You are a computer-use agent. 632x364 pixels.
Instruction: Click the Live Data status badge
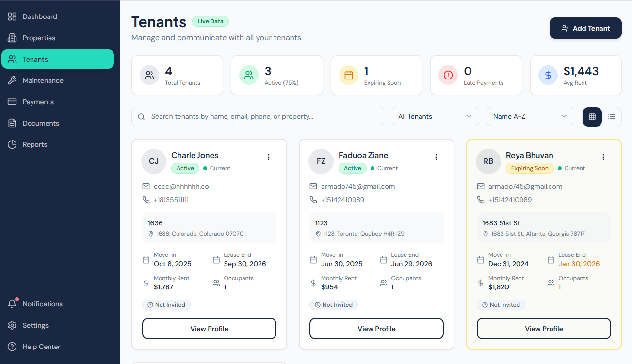[x=210, y=21]
